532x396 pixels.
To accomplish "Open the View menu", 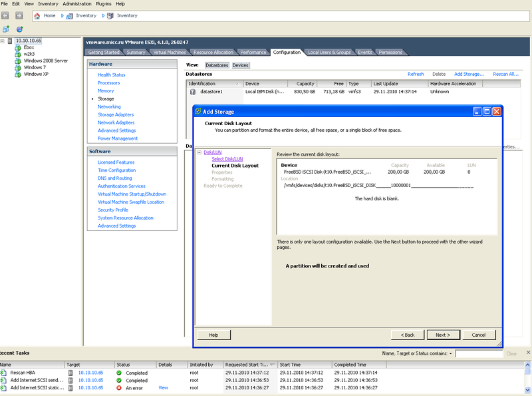I will pos(29,4).
